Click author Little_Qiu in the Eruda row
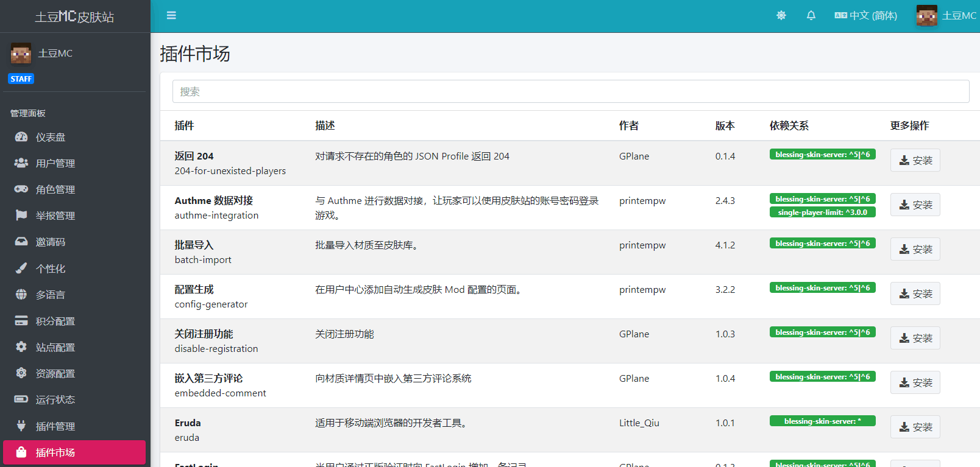This screenshot has width=980, height=467. point(639,423)
